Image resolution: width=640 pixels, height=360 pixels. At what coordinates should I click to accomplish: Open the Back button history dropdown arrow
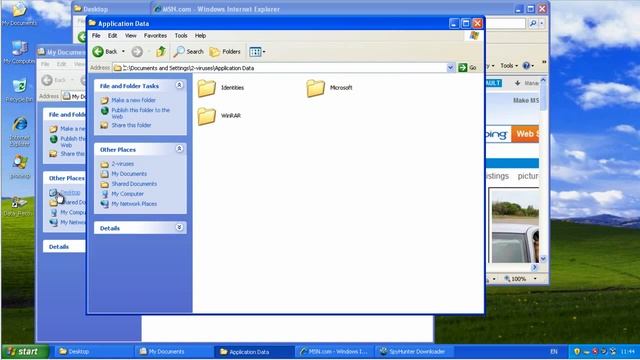[x=123, y=51]
